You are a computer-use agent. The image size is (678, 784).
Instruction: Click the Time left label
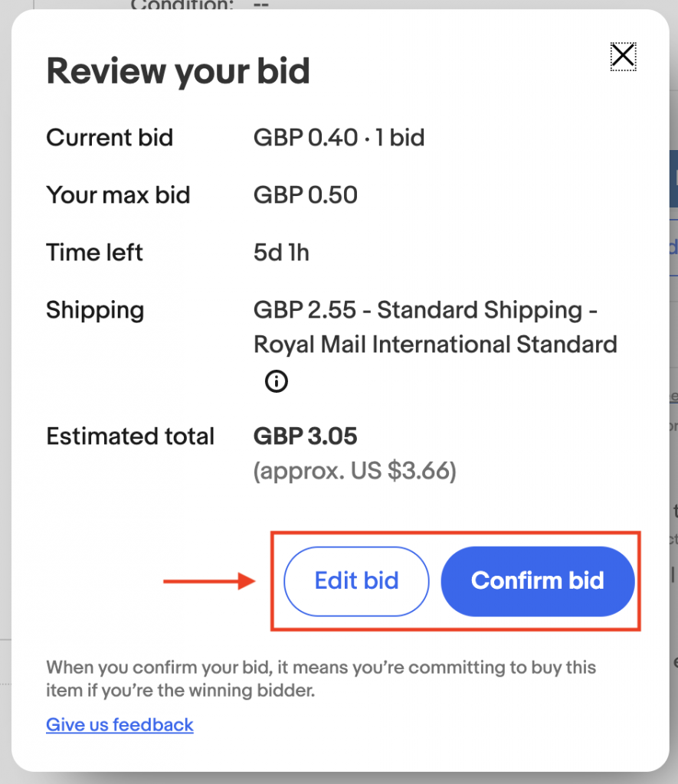click(94, 253)
